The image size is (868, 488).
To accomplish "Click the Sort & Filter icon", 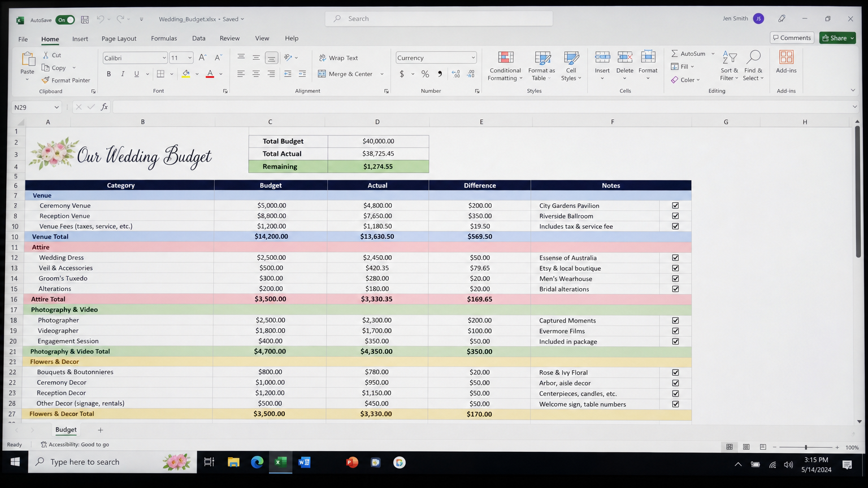I will (730, 58).
